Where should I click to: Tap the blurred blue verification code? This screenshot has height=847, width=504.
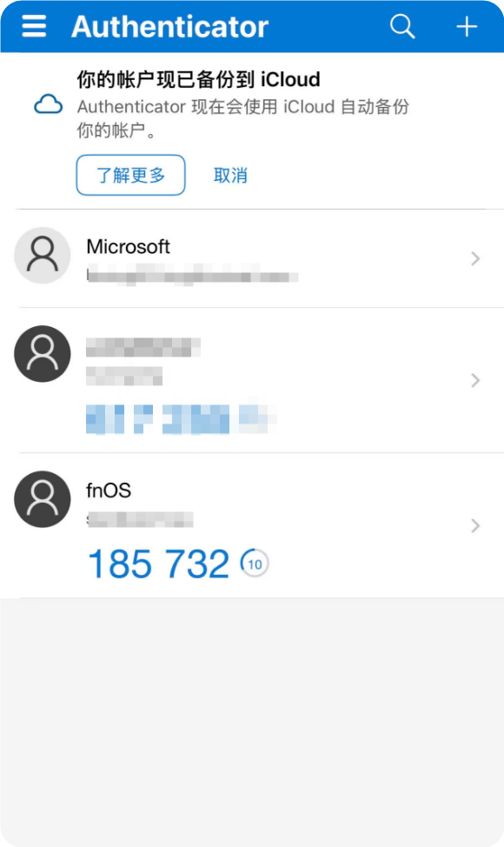[x=182, y=418]
